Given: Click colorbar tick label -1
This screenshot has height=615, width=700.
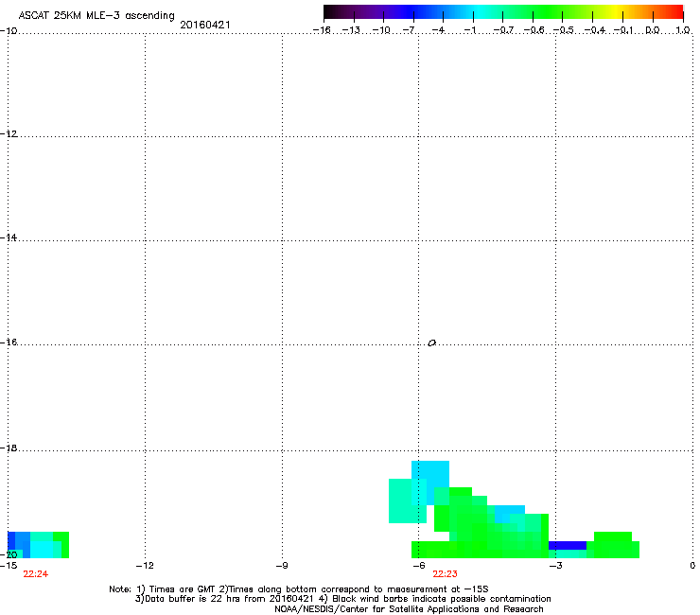Looking at the screenshot, I should tap(469, 30).
